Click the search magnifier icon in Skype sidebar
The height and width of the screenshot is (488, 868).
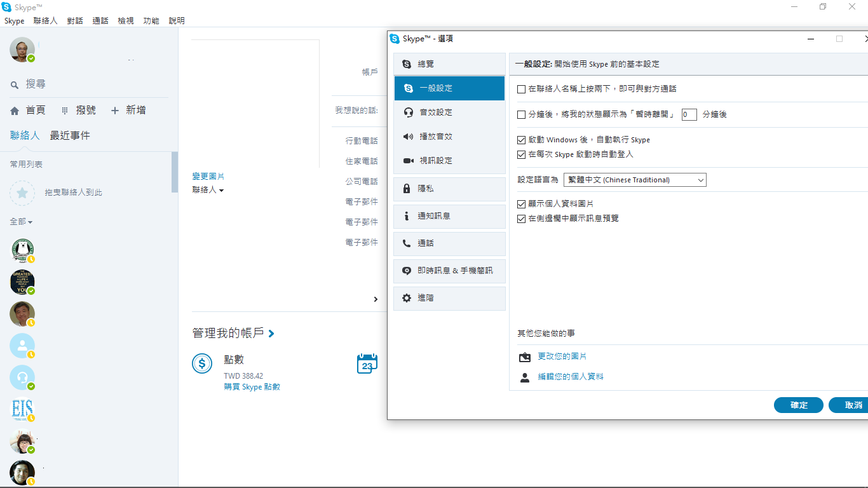[x=15, y=85]
